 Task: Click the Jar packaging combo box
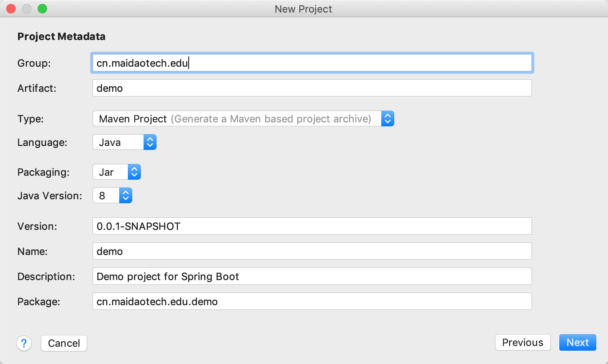coord(111,172)
